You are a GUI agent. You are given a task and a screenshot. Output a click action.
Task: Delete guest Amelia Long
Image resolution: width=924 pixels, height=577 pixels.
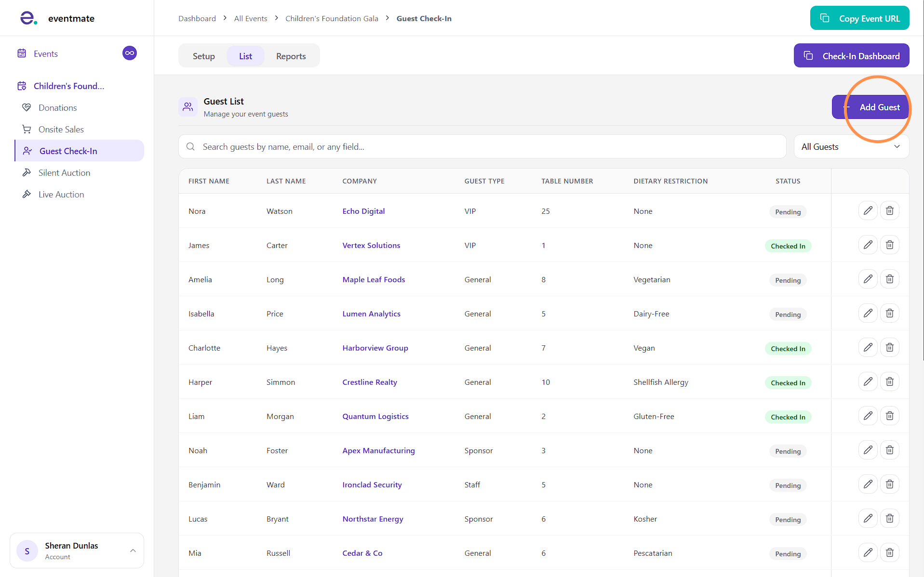[x=889, y=279]
